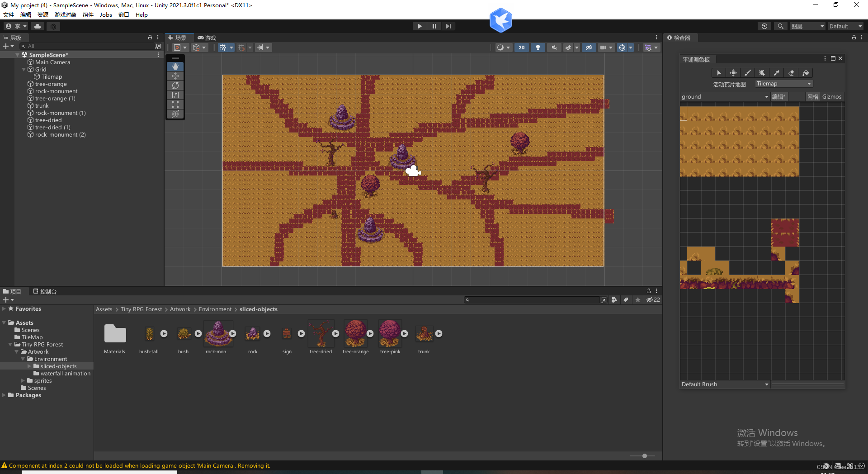Toggle Hierarchy panel lock

(150, 38)
